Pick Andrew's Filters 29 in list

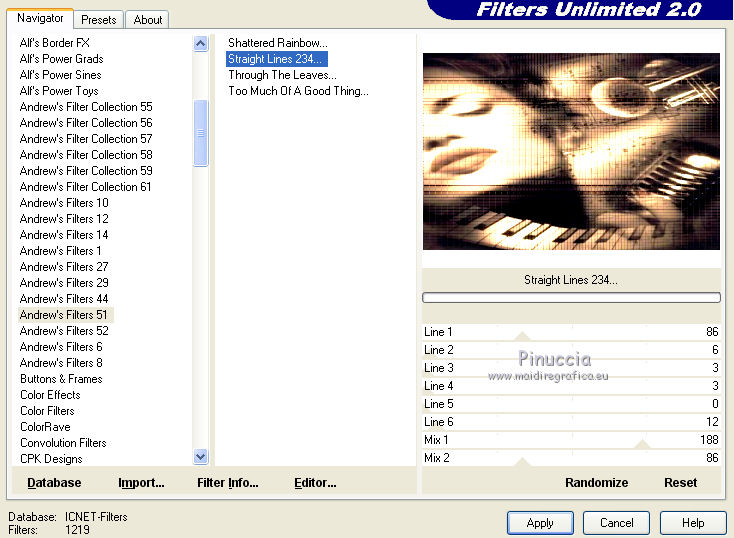pyautogui.click(x=64, y=282)
